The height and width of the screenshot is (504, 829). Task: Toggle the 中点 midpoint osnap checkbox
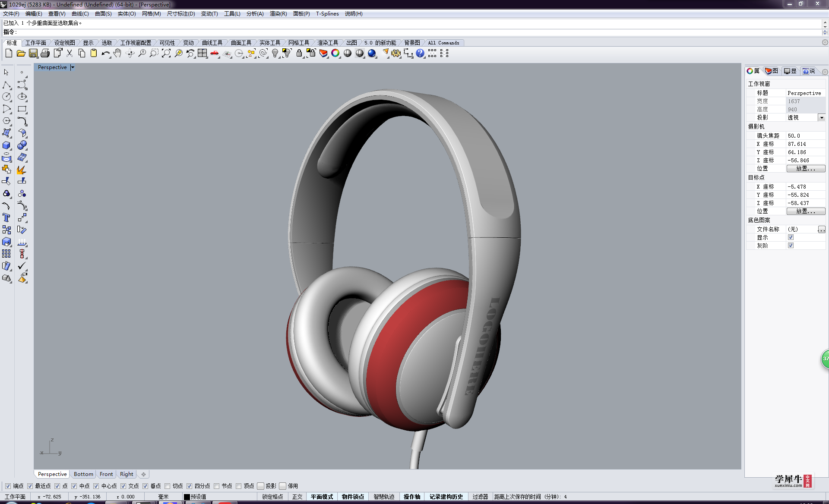pos(74,486)
